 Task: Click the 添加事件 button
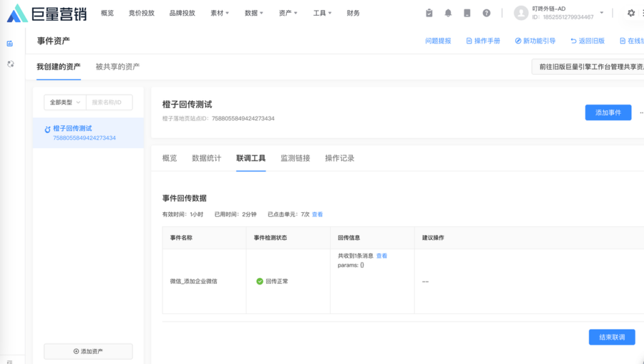(608, 112)
